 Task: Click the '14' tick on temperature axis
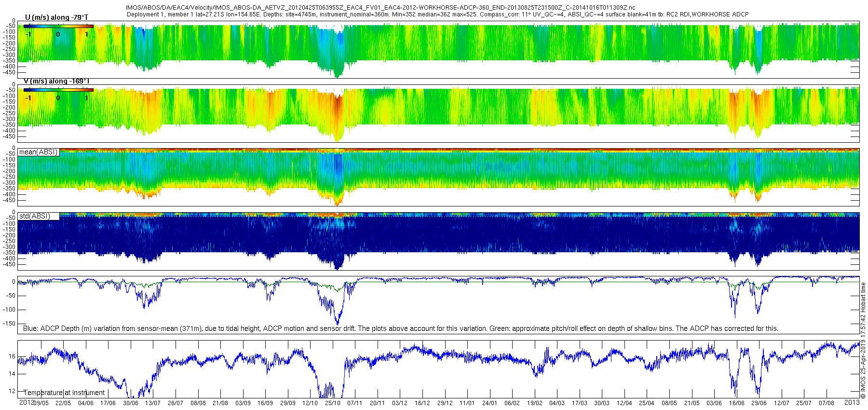pos(12,374)
